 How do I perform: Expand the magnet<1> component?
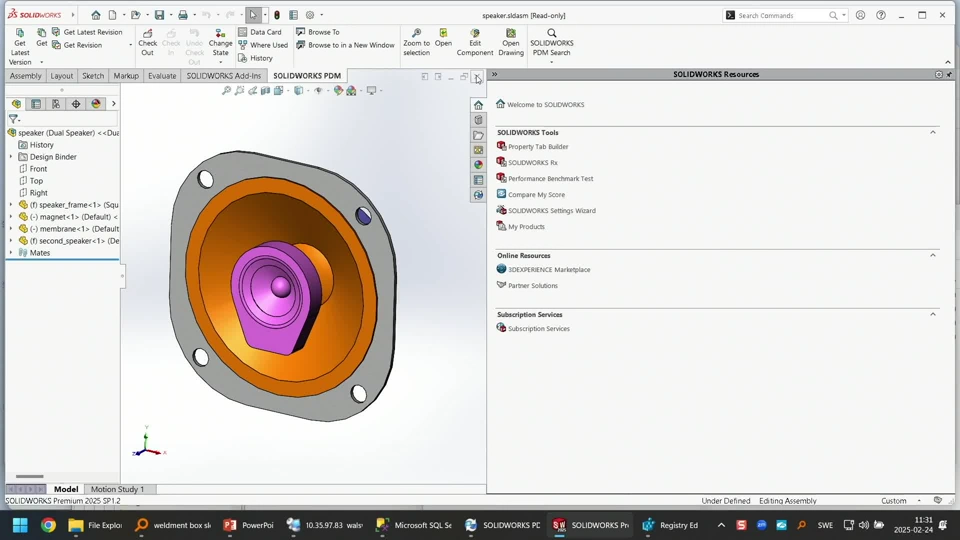10,217
